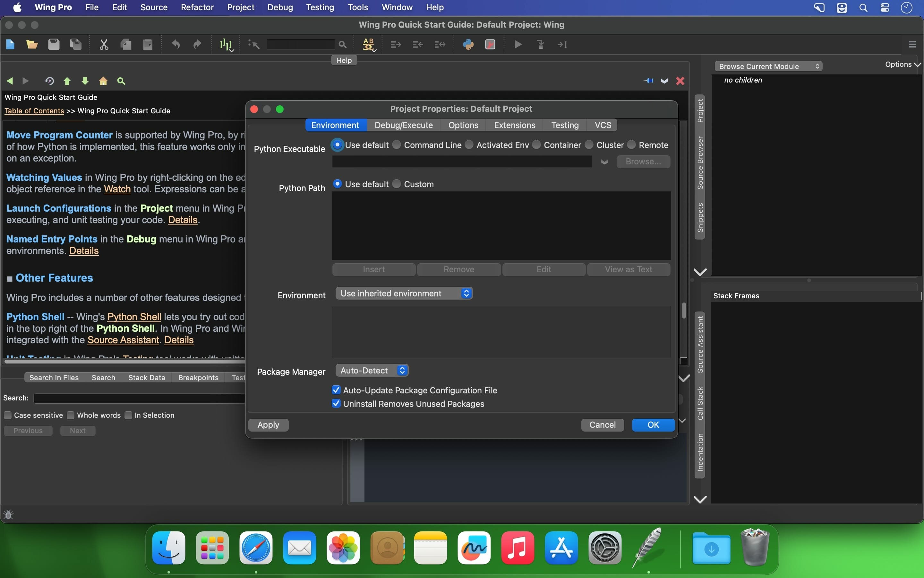924x578 pixels.
Task: Click the red stop debugging icon
Action: click(490, 45)
